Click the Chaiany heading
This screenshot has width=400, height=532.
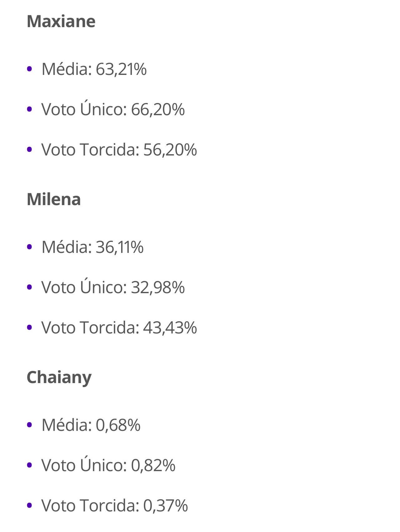coord(59,377)
